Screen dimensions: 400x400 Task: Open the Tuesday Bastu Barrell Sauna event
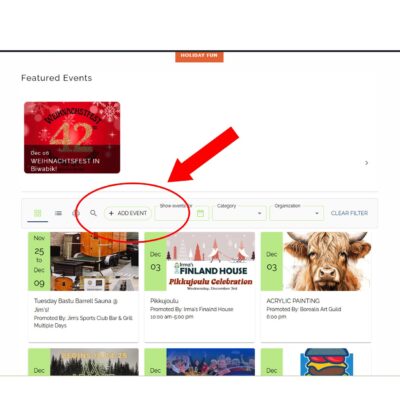coord(76,305)
